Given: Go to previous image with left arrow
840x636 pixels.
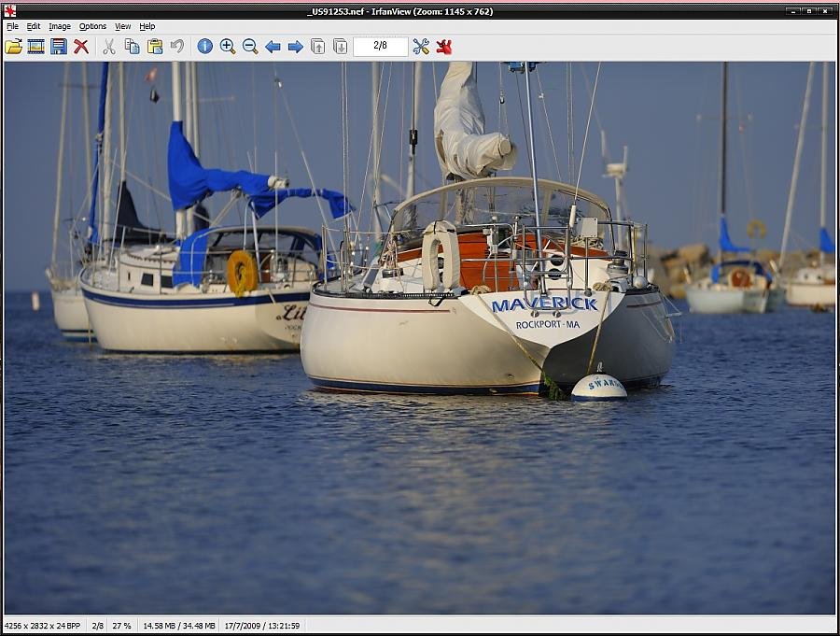Looking at the screenshot, I should point(273,47).
